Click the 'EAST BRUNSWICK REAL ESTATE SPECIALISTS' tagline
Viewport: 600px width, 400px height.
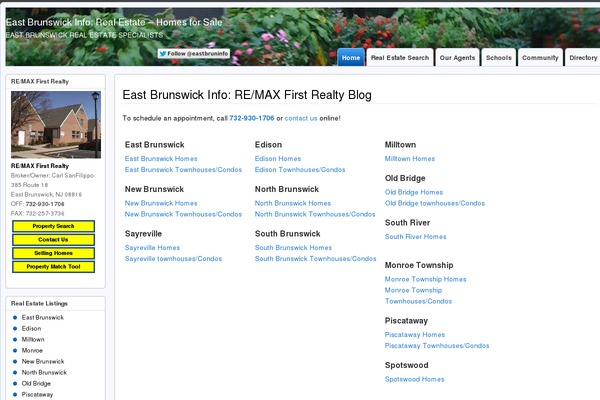(x=84, y=35)
